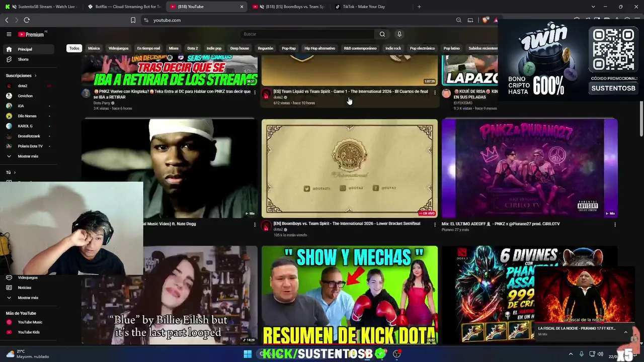Viewport: 644px width, 362px height.
Task: Open options menu for the PNKZ Vuelve con Kingteka video
Action: point(255,93)
